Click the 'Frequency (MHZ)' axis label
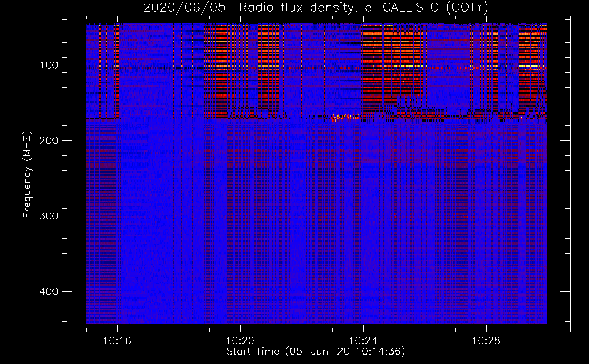Viewport: 589px width, 364px height. (x=27, y=174)
